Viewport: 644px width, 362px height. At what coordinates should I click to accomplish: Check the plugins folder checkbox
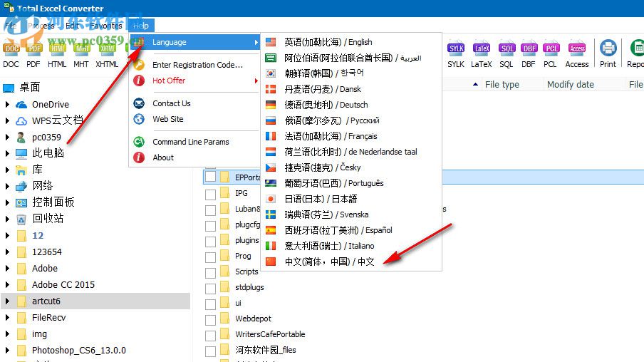pyautogui.click(x=210, y=241)
